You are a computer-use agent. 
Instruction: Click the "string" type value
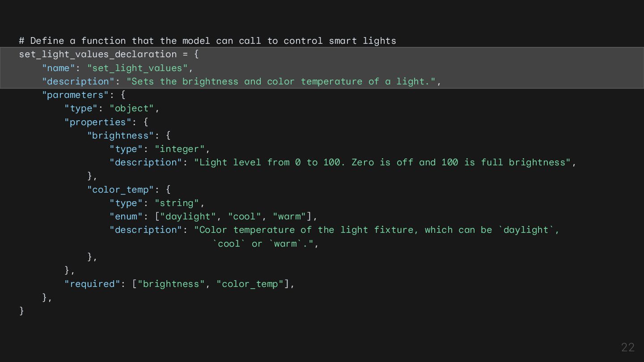click(177, 203)
